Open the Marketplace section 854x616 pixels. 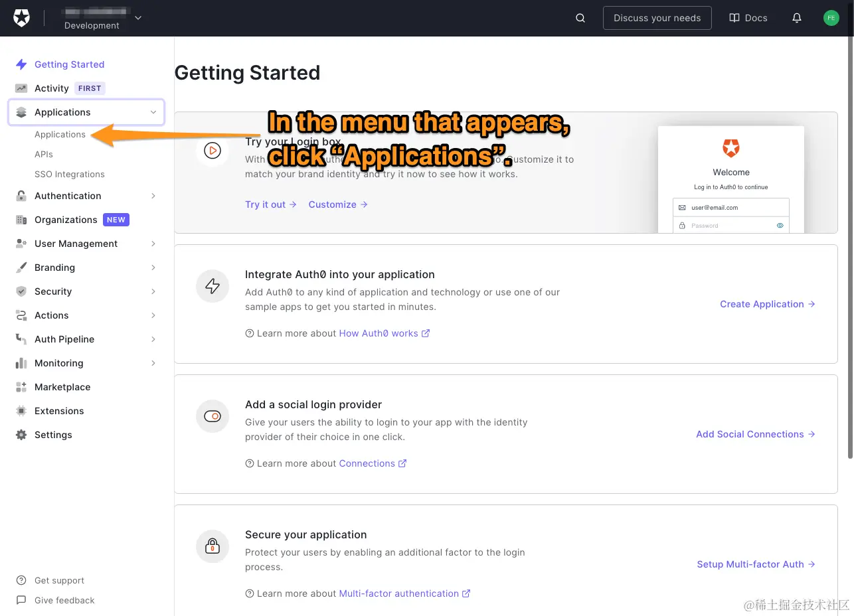tap(62, 387)
